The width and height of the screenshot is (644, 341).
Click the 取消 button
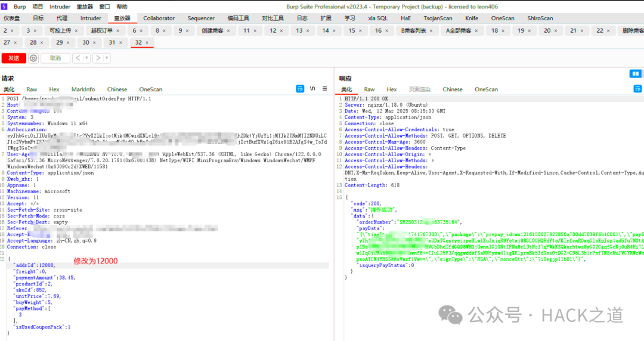coord(55,58)
